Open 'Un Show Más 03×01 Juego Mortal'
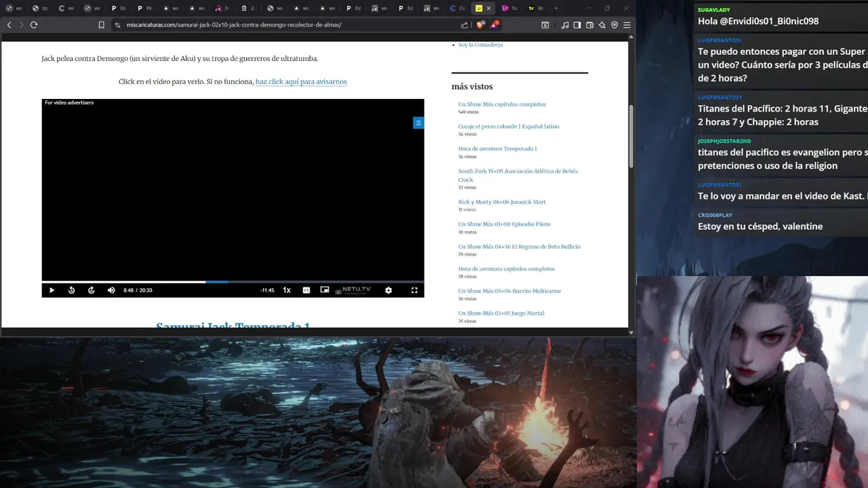 pyautogui.click(x=501, y=314)
